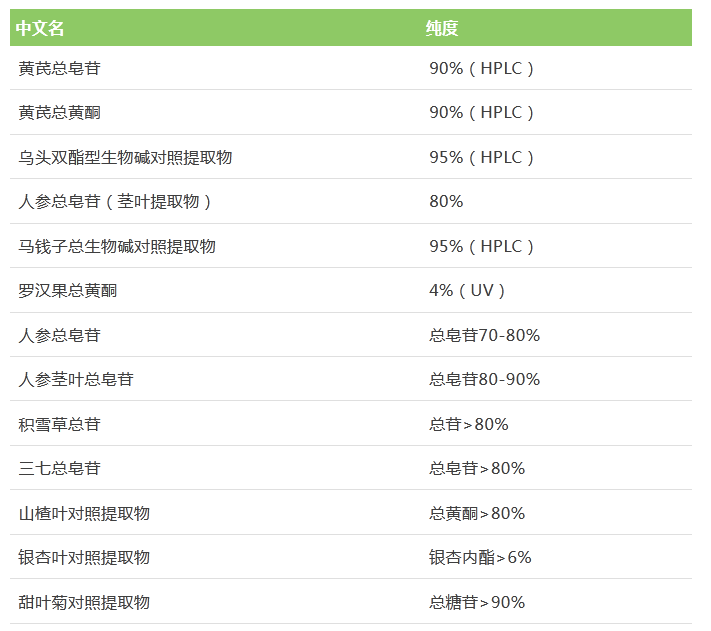The height and width of the screenshot is (631, 711).
Task: Click the 三七总皂苷 product name
Action: pos(59,468)
